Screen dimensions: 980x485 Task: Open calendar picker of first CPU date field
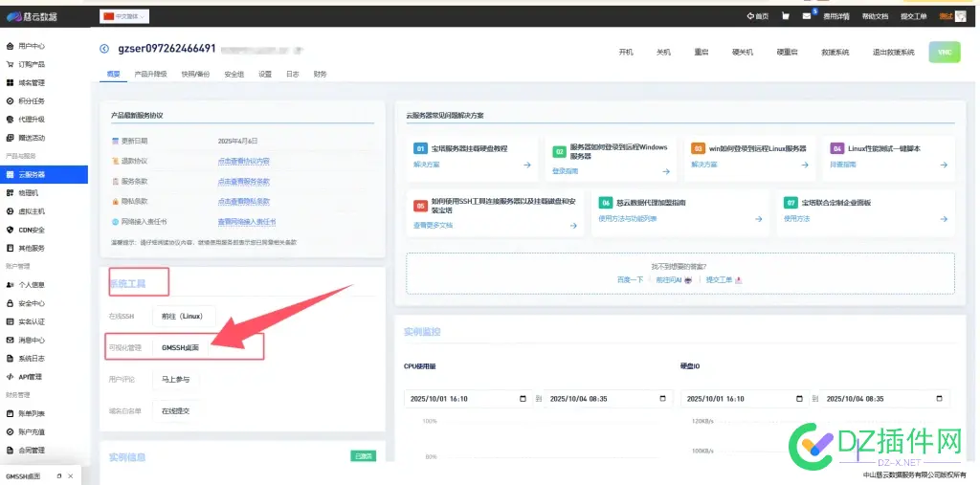click(x=523, y=399)
